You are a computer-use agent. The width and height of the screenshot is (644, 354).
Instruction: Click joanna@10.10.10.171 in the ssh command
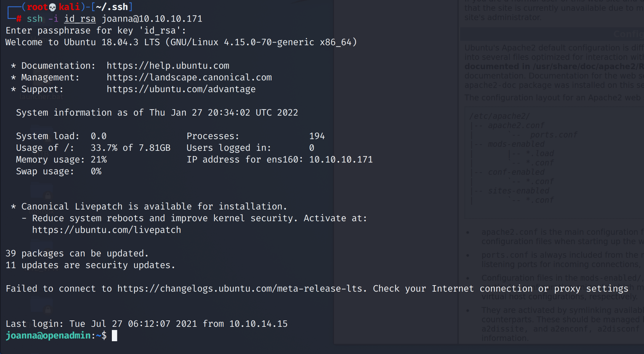[152, 19]
